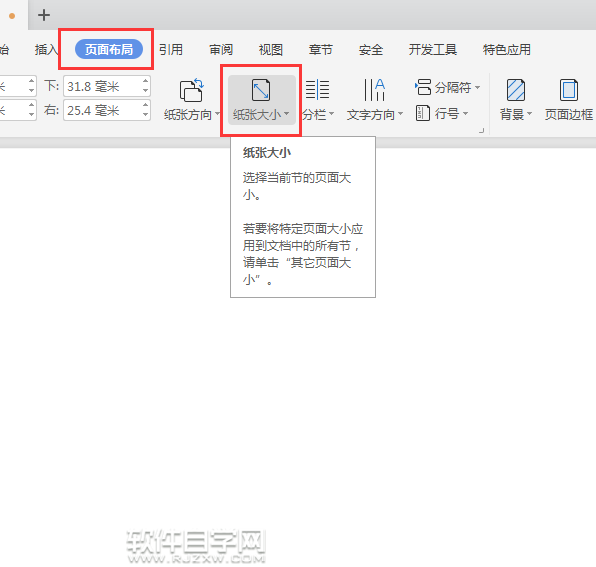
Task: Switch to the 特色应用 tab
Action: [507, 49]
